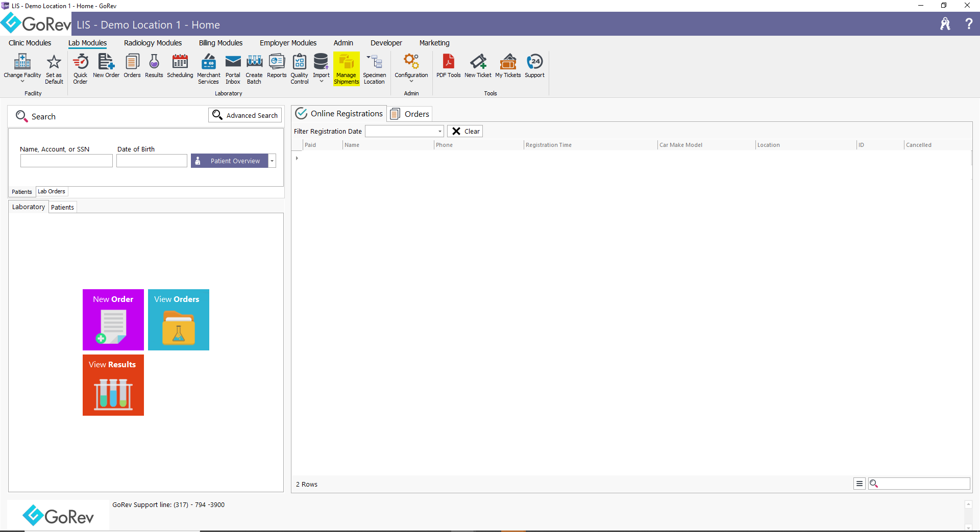This screenshot has height=532, width=980.
Task: Open Specimen Location
Action: pos(375,69)
